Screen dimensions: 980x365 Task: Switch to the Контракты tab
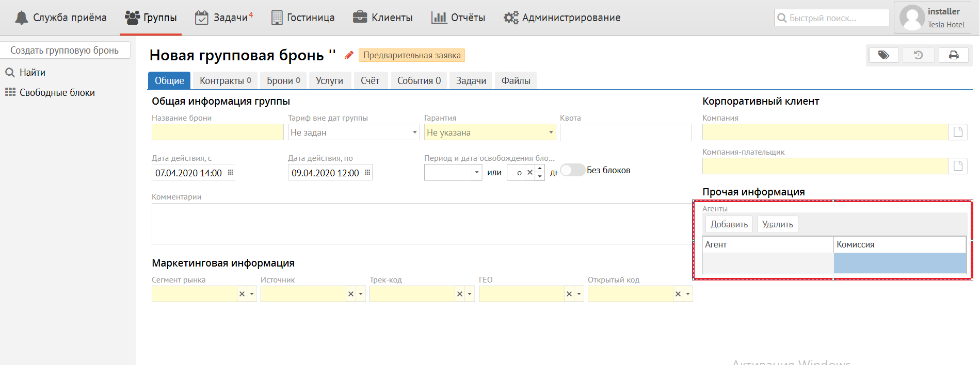225,81
